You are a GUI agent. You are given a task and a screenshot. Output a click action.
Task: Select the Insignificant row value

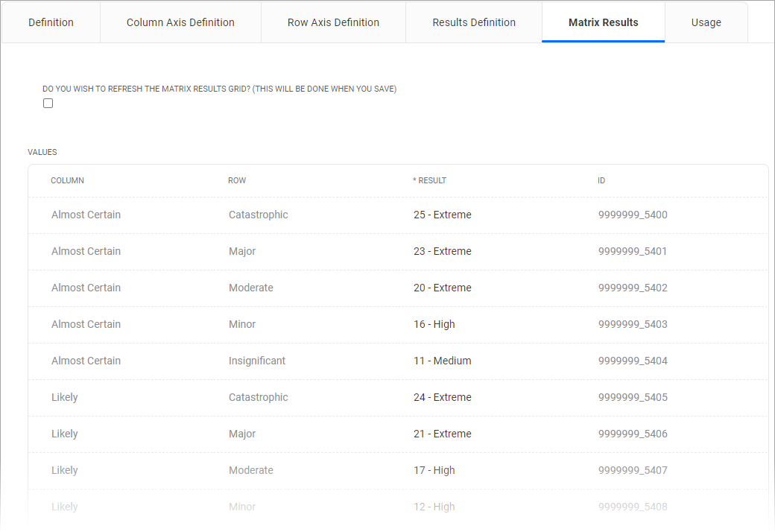[x=256, y=361]
